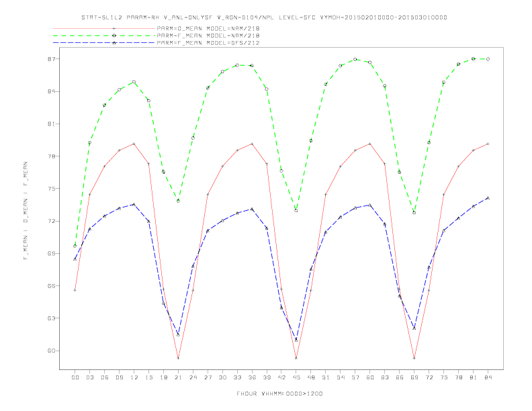The height and width of the screenshot is (411, 532).
Task: Click blue triangle data point at hour 84
Action: click(488, 197)
